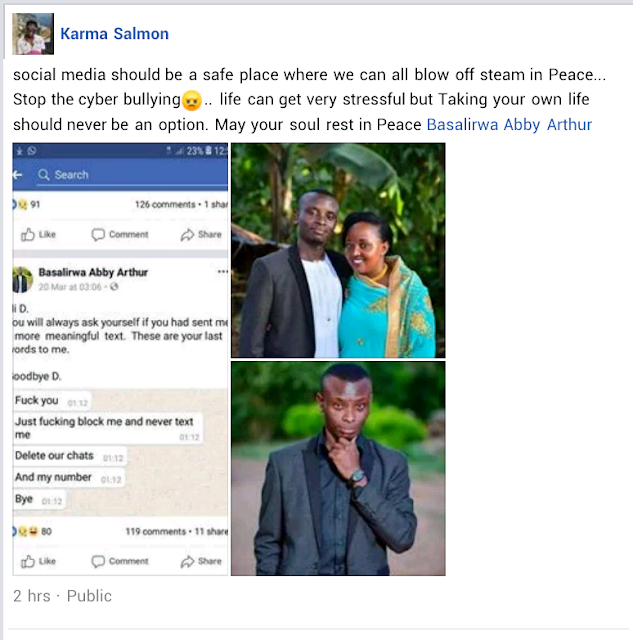
Task: Open tagged Basalirwa Abby Arthur profile link
Action: (509, 124)
